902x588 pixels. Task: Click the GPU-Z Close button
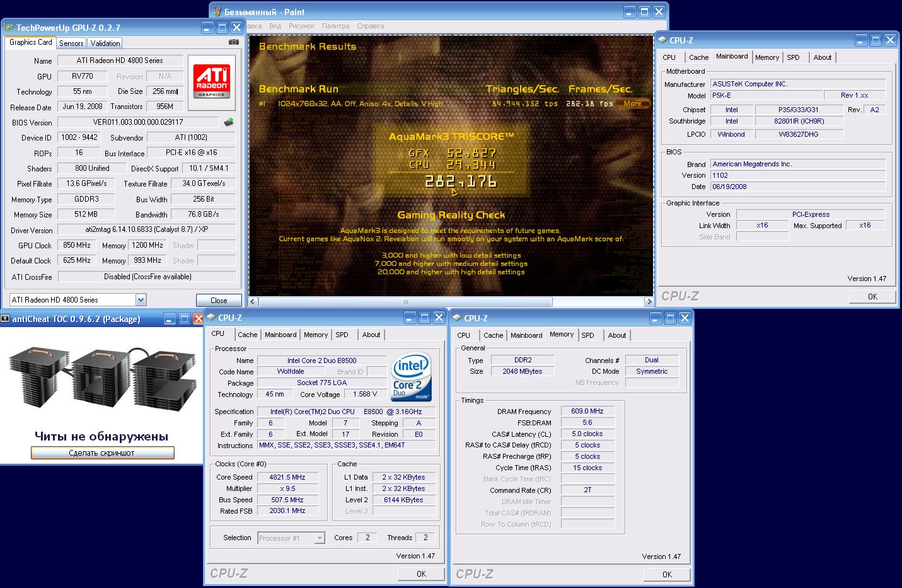[219, 301]
